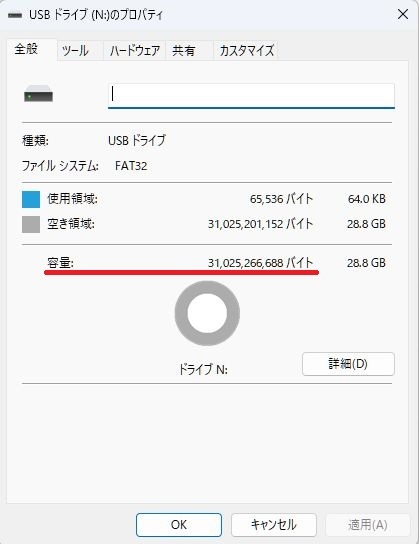Click the drive name text field
This screenshot has width=419, height=544.
[x=251, y=95]
